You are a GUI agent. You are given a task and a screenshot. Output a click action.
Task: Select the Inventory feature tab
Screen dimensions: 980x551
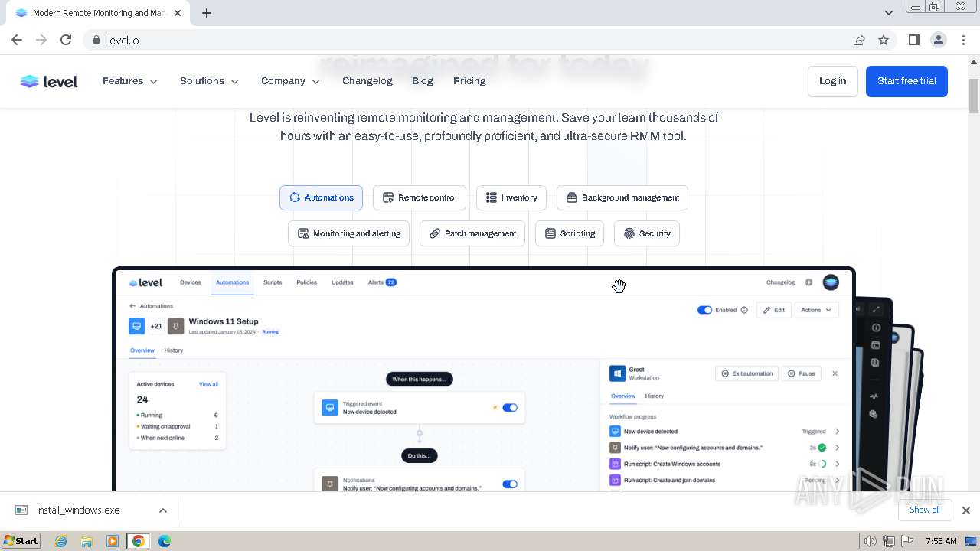(511, 197)
